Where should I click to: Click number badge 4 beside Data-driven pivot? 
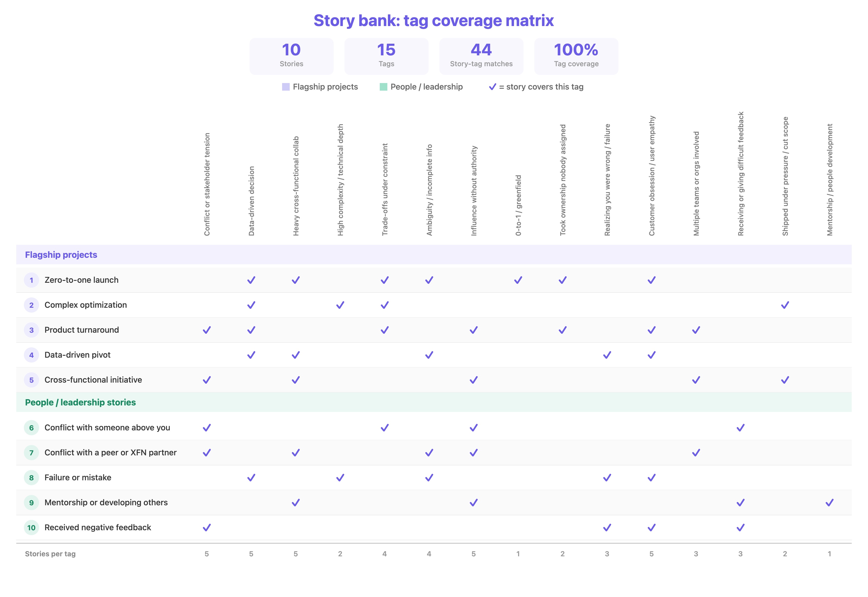(x=31, y=355)
